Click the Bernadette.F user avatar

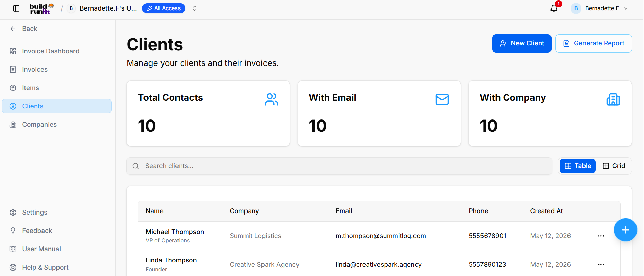coord(576,8)
